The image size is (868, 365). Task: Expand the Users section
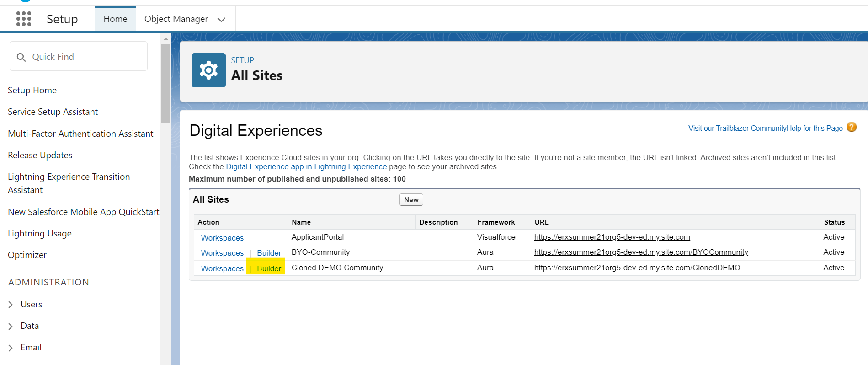click(11, 305)
